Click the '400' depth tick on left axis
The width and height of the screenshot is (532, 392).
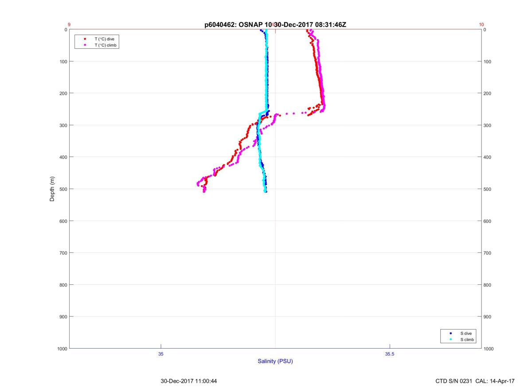[63, 157]
